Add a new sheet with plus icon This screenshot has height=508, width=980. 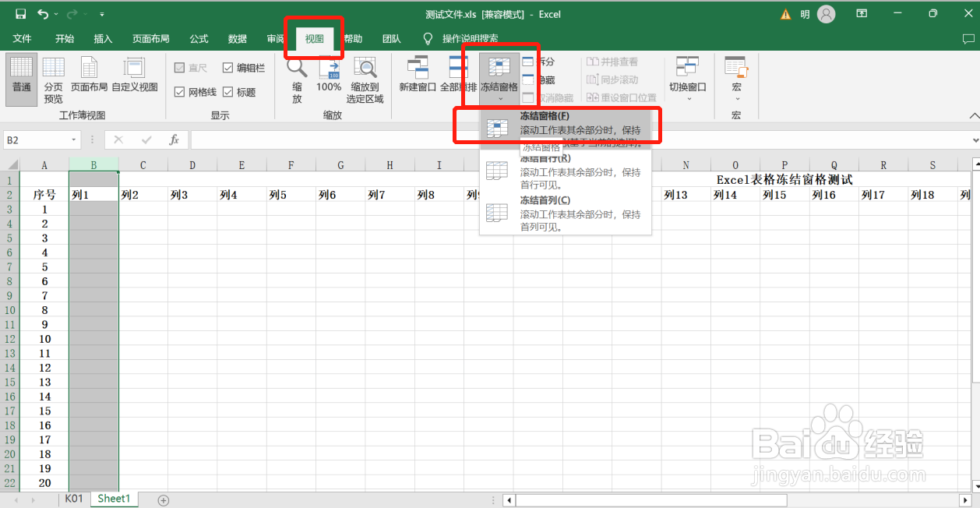pyautogui.click(x=164, y=499)
